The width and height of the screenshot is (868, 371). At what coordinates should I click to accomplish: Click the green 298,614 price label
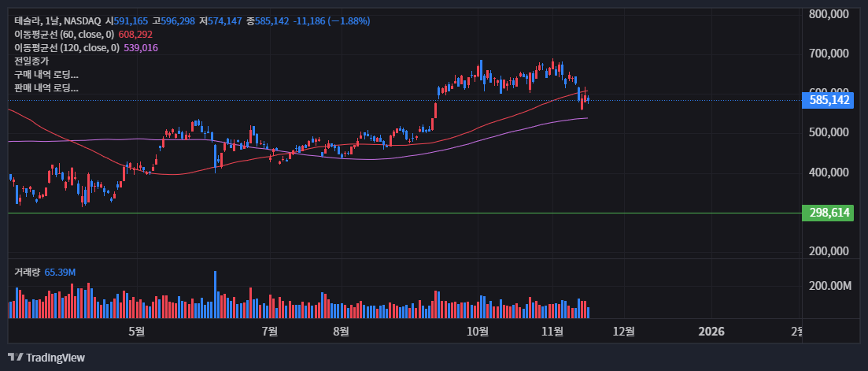(827, 213)
